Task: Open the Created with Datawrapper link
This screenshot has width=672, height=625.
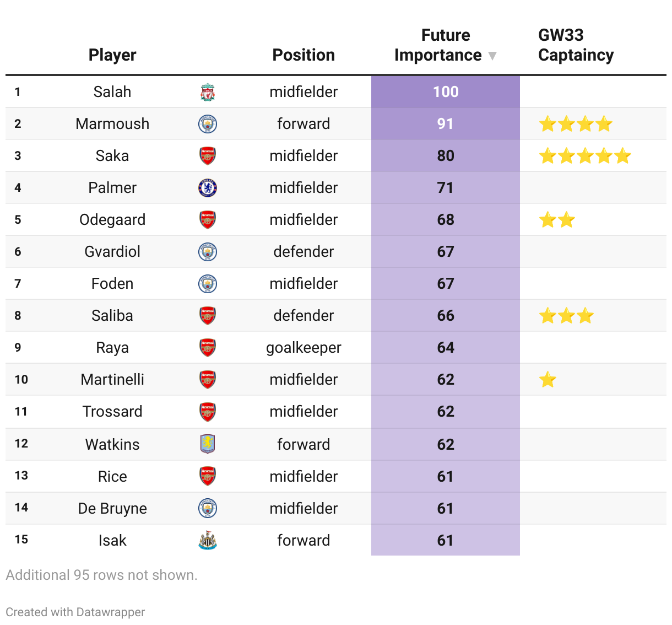Action: 75,612
